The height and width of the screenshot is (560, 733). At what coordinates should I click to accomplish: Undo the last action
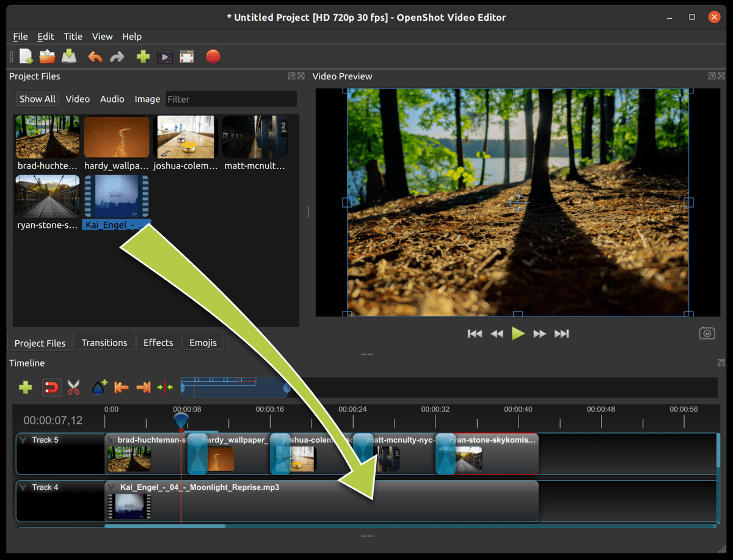click(95, 56)
